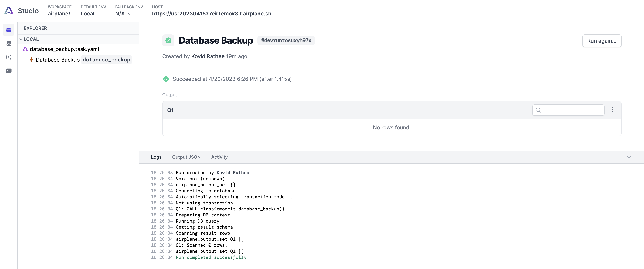Open the database resources sidebar icon
The width and height of the screenshot is (644, 269).
click(x=8, y=43)
